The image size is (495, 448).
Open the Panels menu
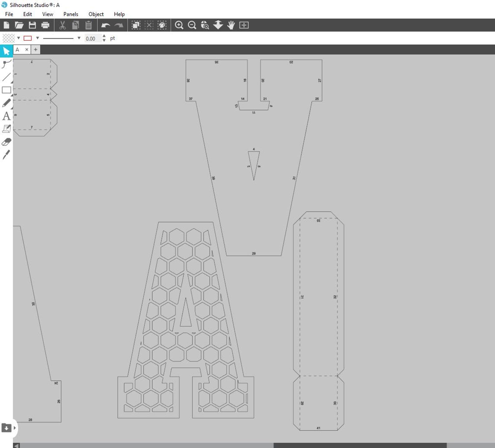pos(71,14)
